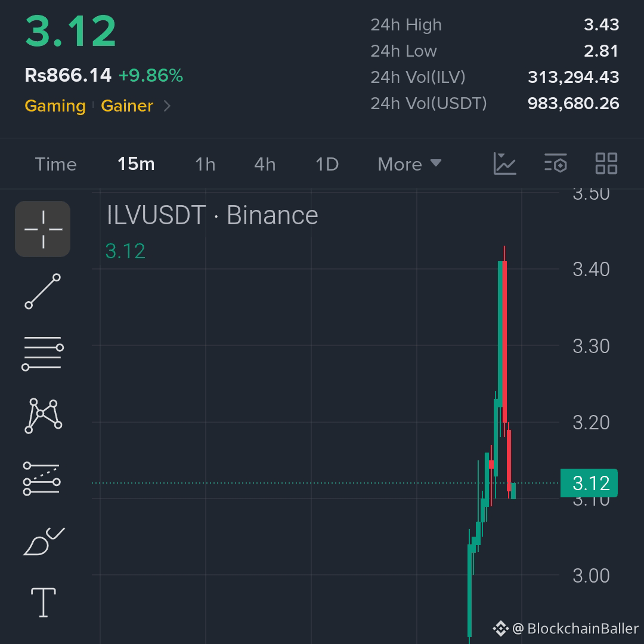Select the XABCD pattern tool
Image resolution: width=644 pixels, height=644 pixels.
43,416
